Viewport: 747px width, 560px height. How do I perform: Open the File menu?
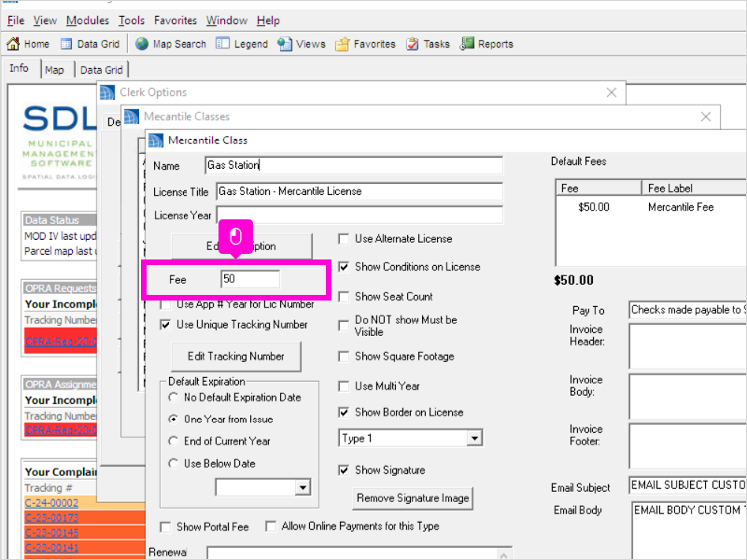pyautogui.click(x=16, y=21)
